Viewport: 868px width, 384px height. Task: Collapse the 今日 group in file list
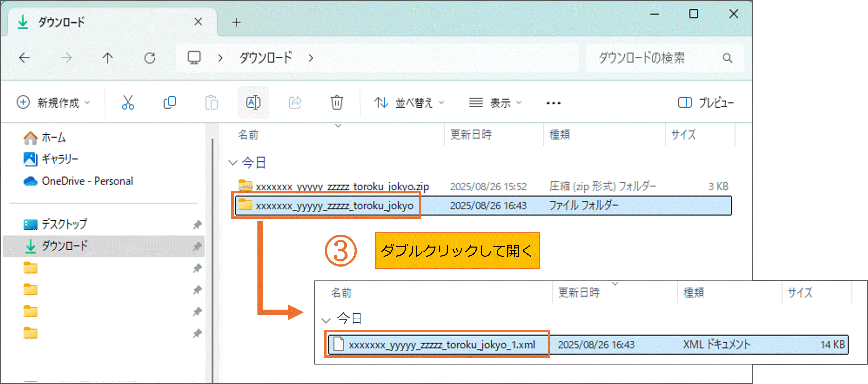pos(233,163)
